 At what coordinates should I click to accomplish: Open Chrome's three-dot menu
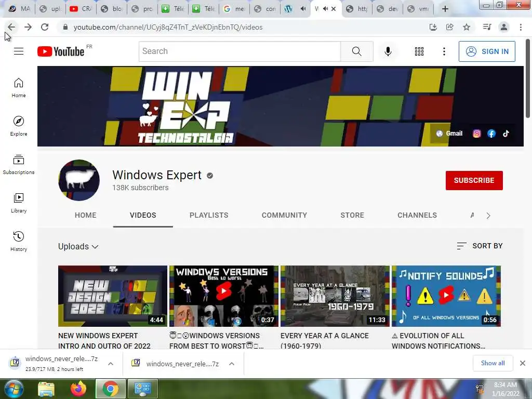[521, 27]
